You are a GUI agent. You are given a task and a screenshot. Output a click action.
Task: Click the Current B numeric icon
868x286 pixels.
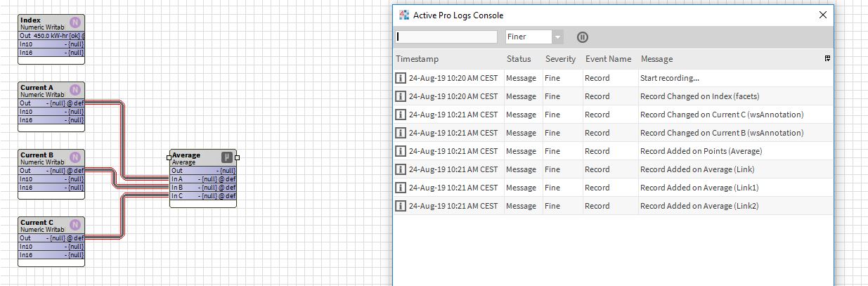coord(75,157)
